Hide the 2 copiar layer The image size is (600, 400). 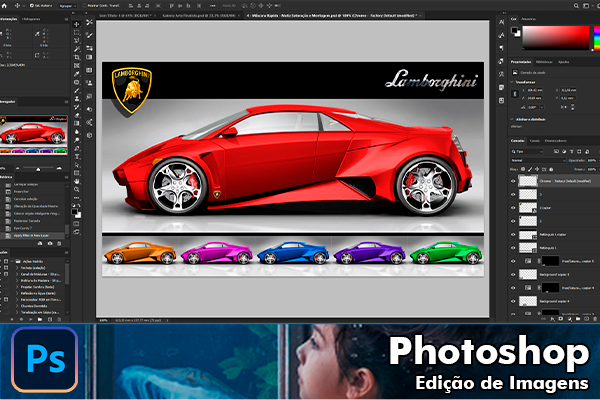point(513,208)
